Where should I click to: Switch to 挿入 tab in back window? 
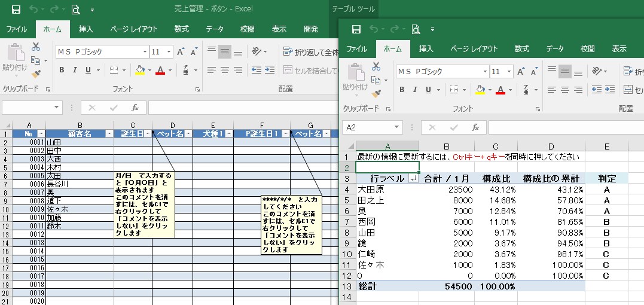tap(86, 29)
